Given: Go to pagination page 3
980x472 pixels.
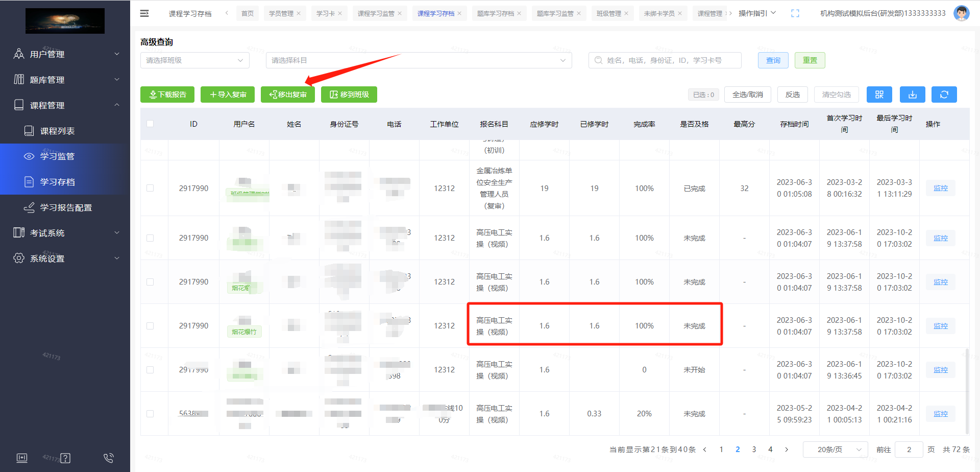Looking at the screenshot, I should pyautogui.click(x=754, y=450).
